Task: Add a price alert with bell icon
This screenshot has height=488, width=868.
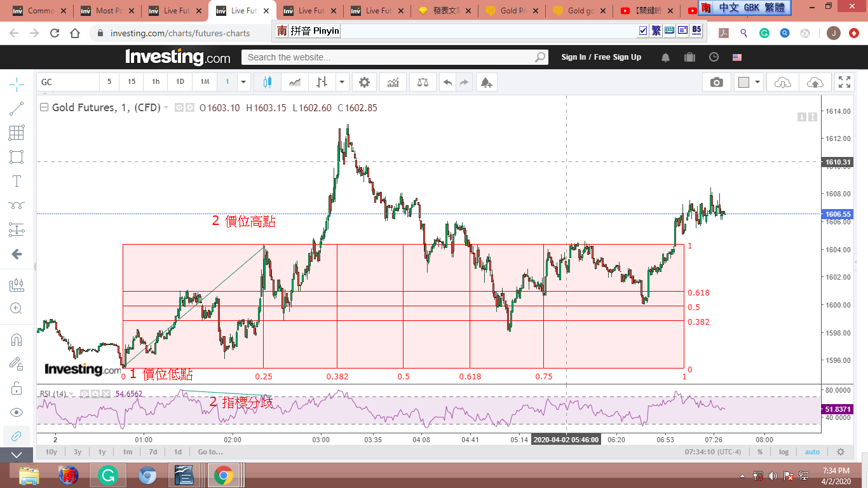Action: [x=486, y=82]
